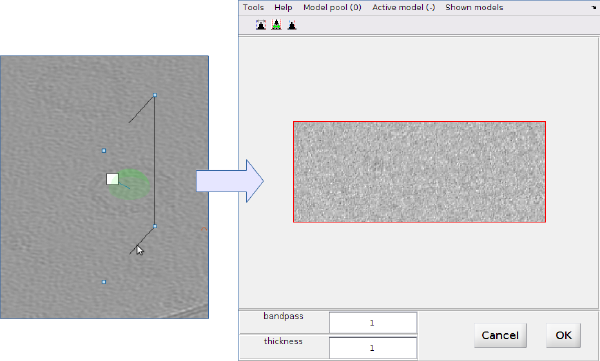Viewport: 600px width, 361px height.
Task: Select the white square marker on the tomogram
Action: point(112,179)
